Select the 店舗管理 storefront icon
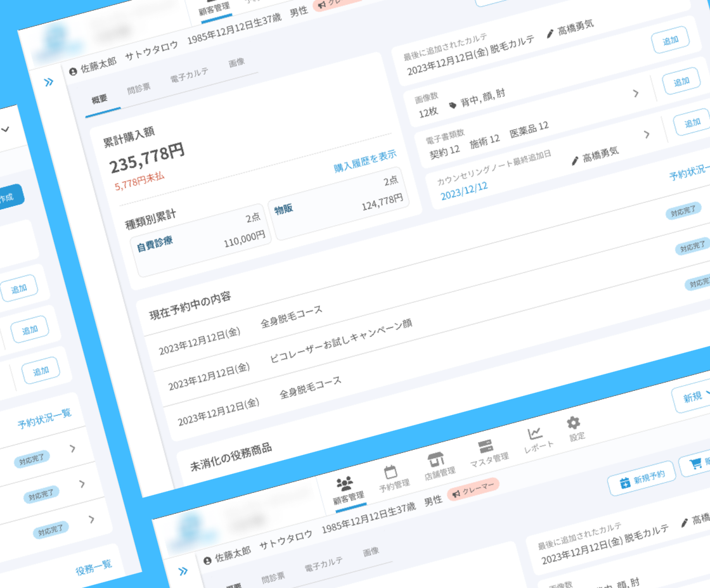Image resolution: width=710 pixels, height=588 pixels. click(435, 459)
